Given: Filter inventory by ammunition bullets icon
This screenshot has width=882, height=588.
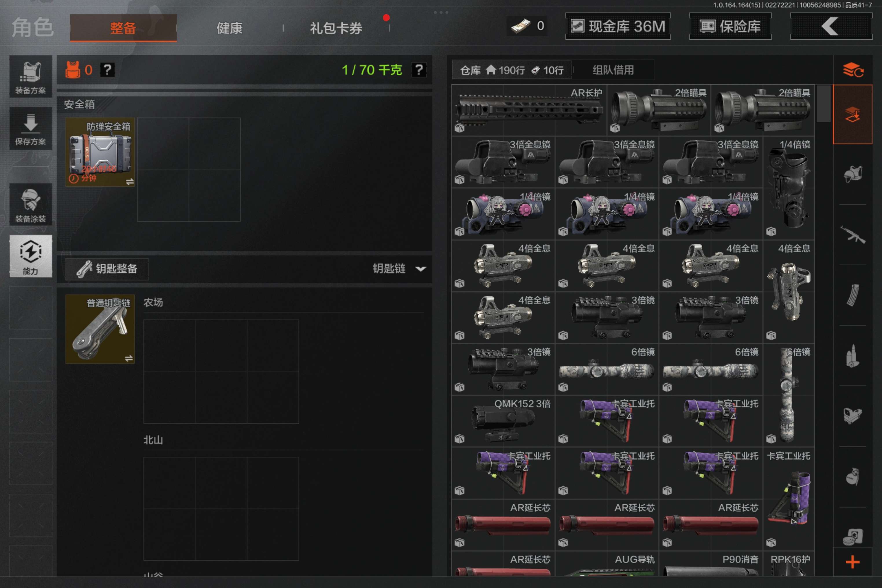Looking at the screenshot, I should click(x=852, y=356).
